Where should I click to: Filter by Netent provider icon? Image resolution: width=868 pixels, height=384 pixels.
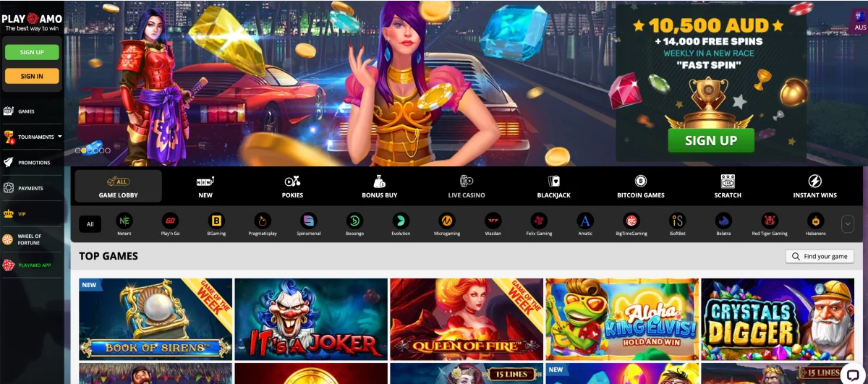coord(124,221)
